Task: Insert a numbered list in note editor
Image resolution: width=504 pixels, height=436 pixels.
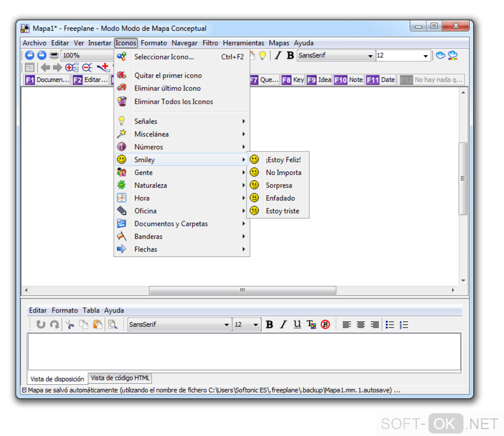Action: (x=404, y=324)
